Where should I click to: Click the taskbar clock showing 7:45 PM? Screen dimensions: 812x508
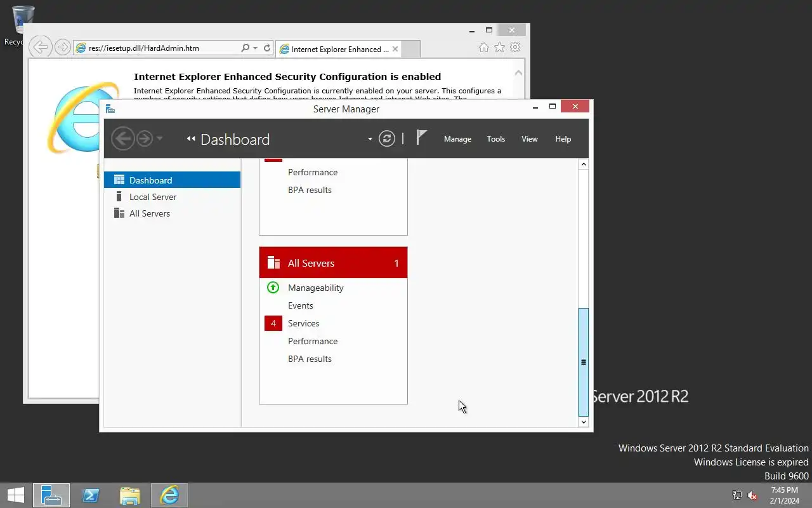[784, 495]
